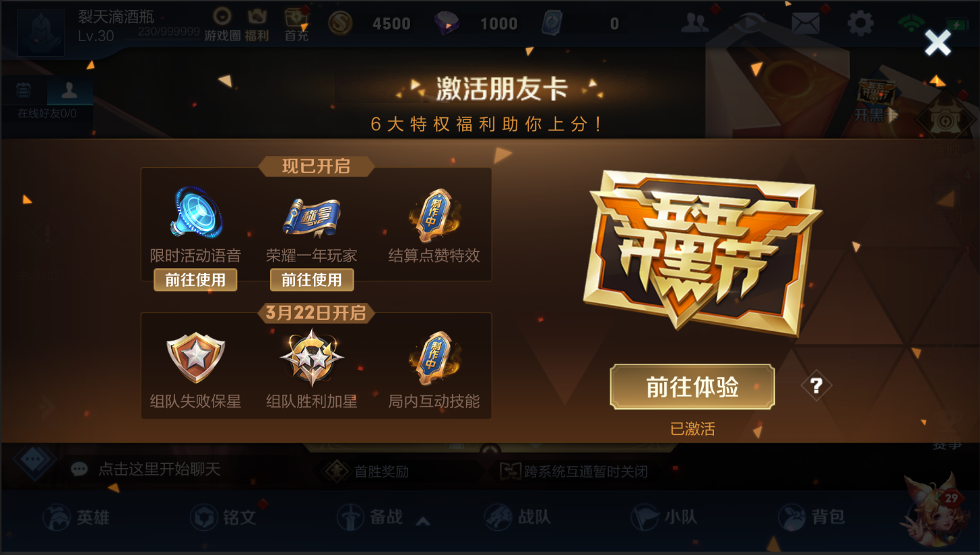Select the 组队失败保星 shield icon
980x555 pixels.
tap(196, 357)
